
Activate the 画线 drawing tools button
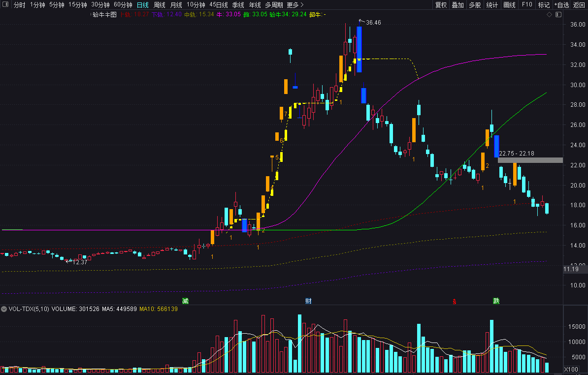coord(509,5)
